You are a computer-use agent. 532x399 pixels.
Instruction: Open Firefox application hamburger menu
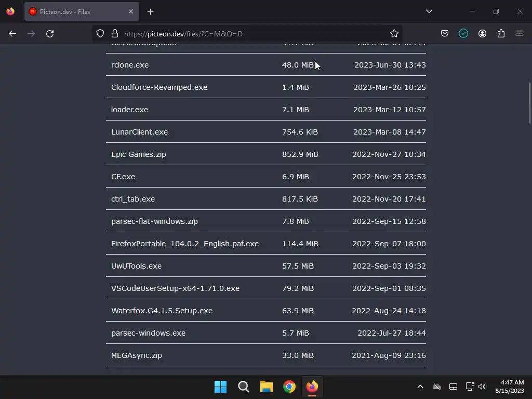coord(520,34)
